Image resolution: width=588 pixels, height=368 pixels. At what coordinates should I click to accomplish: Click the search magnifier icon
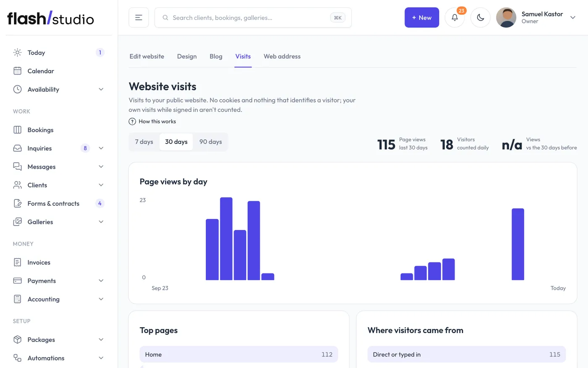tap(165, 18)
